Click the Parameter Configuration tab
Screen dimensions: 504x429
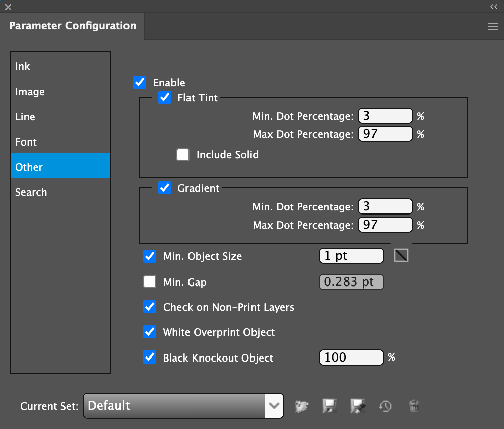(x=73, y=26)
